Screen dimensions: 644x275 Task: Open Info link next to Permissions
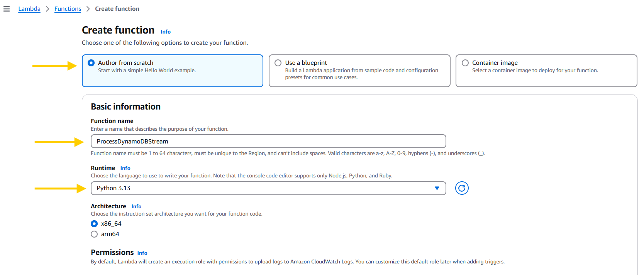pyautogui.click(x=142, y=253)
